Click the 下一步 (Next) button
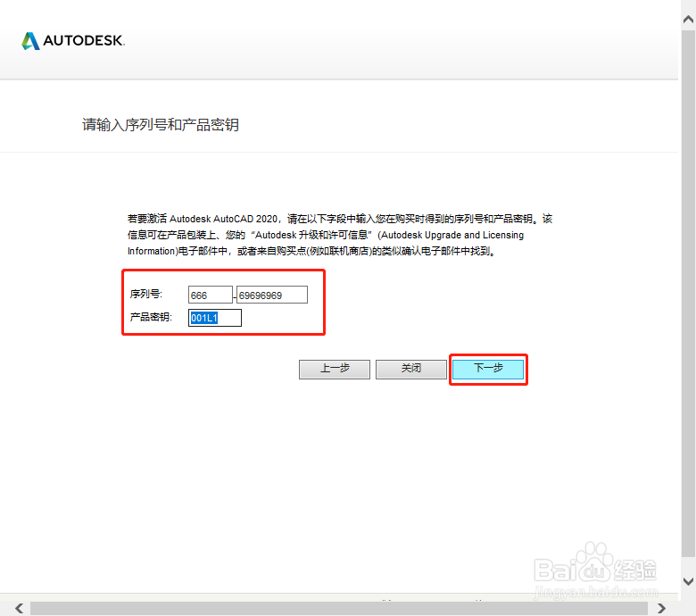 [x=488, y=369]
